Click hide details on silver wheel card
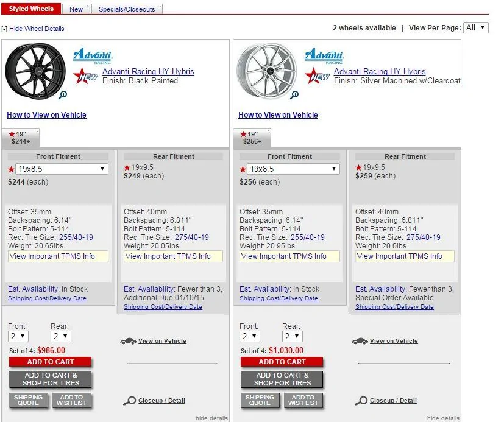This screenshot has height=422, width=504. (x=443, y=418)
